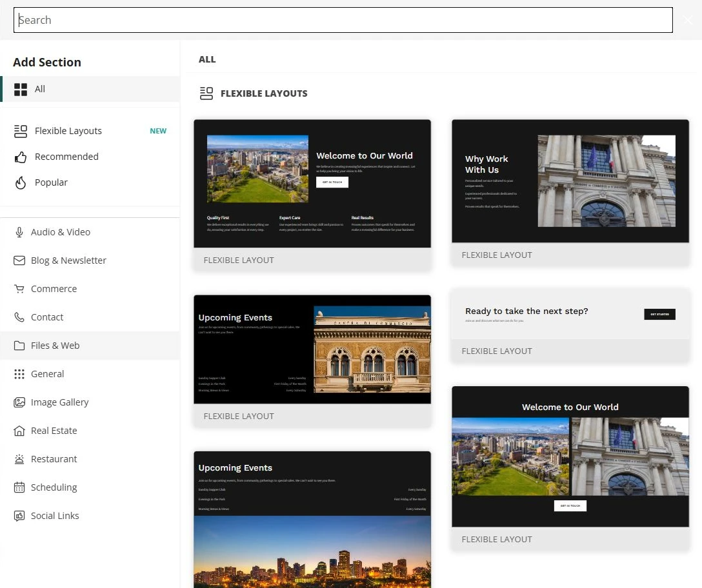Show Popular sections
Image resolution: width=702 pixels, height=588 pixels.
click(x=90, y=182)
